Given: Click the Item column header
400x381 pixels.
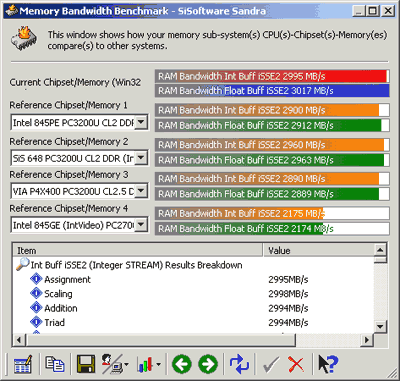Looking at the screenshot, I should point(138,250).
